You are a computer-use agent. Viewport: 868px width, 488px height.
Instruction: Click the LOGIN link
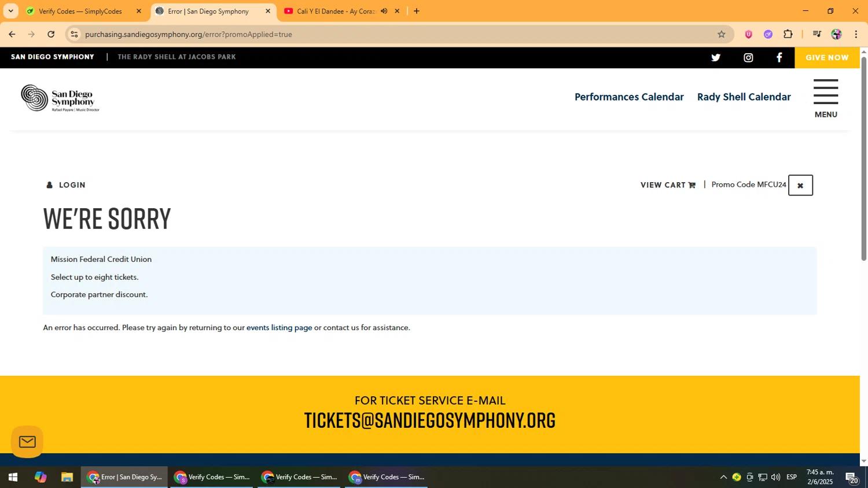66,185
